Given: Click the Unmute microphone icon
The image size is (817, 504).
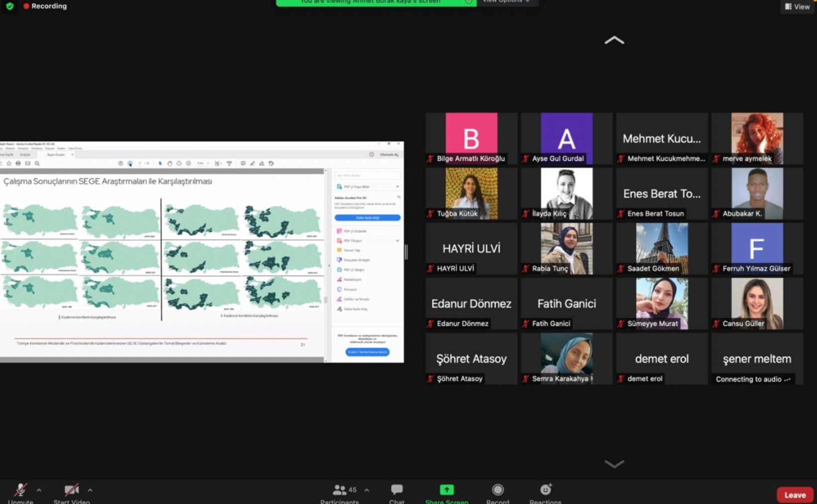Looking at the screenshot, I should 20,490.
